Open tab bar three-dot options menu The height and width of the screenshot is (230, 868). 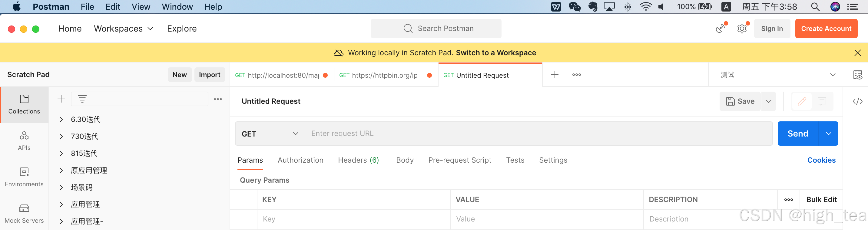point(577,75)
